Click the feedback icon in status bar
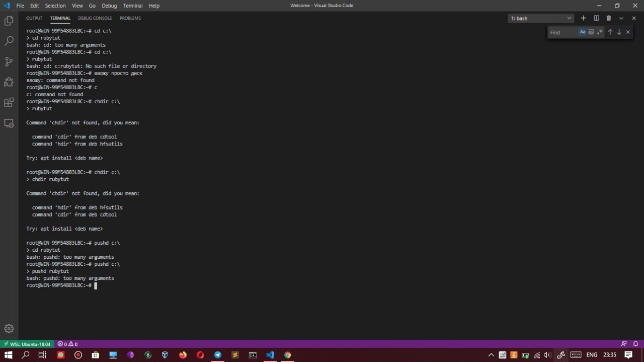The height and width of the screenshot is (362, 644). click(x=624, y=344)
